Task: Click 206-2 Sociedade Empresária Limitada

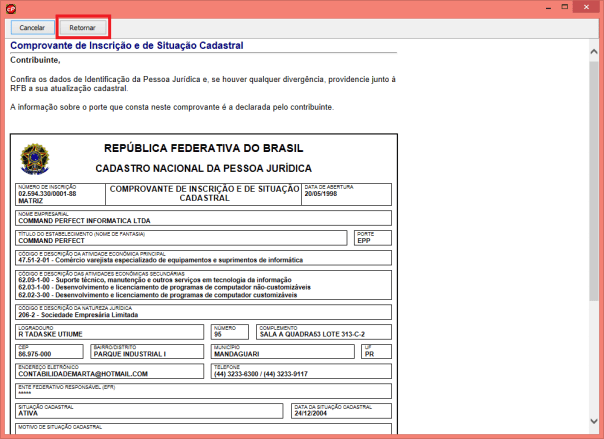Action: [x=78, y=315]
